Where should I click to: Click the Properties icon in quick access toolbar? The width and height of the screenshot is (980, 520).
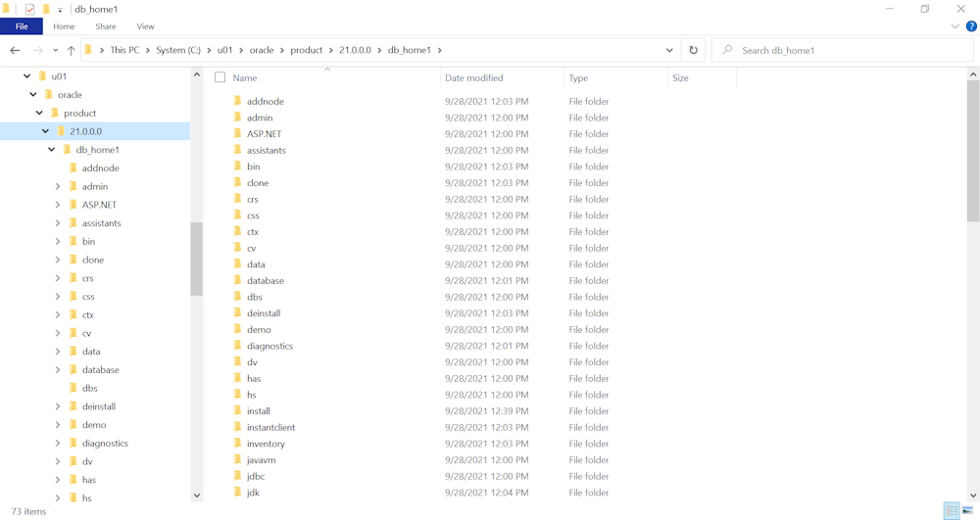click(x=29, y=9)
